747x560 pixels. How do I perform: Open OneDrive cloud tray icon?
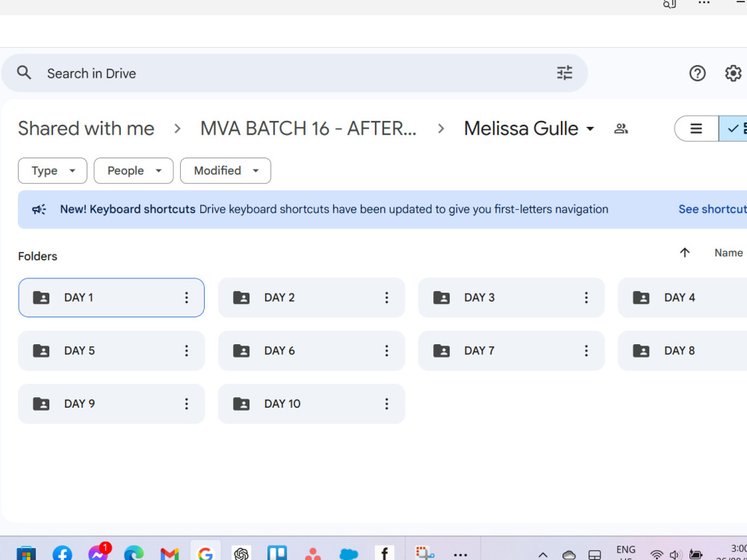pyautogui.click(x=568, y=556)
